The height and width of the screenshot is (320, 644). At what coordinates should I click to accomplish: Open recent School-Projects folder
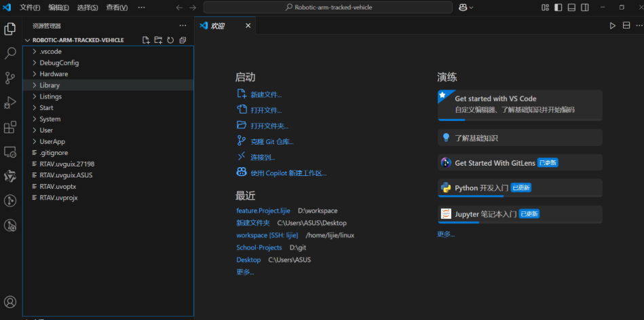259,247
